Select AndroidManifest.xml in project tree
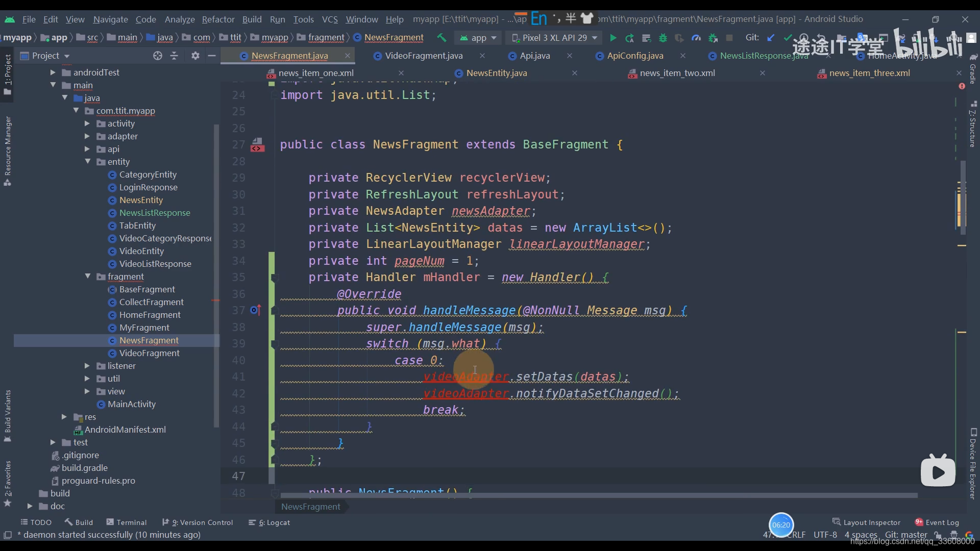Image resolution: width=980 pixels, height=551 pixels. pyautogui.click(x=125, y=430)
